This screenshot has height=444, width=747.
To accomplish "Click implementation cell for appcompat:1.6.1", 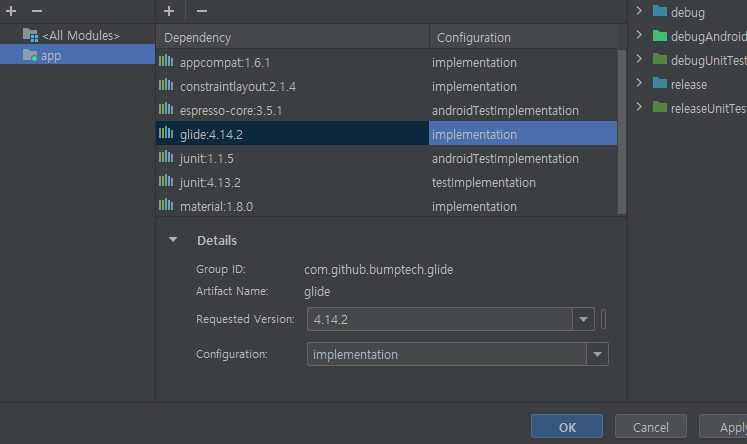I will [523, 62].
